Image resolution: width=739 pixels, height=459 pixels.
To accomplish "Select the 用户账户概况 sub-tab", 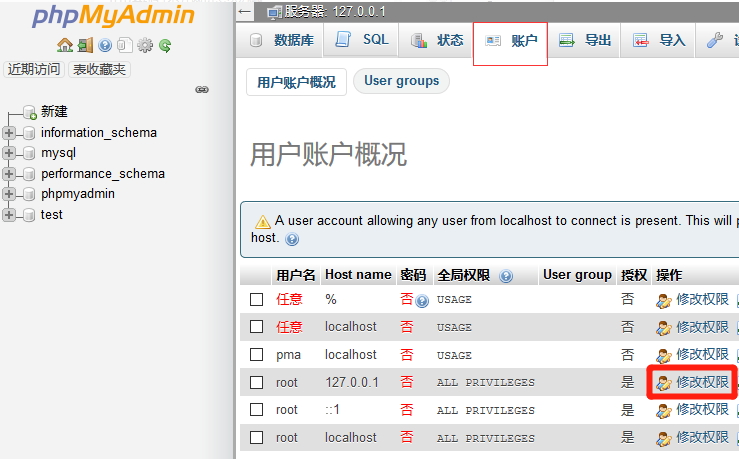I will (296, 82).
